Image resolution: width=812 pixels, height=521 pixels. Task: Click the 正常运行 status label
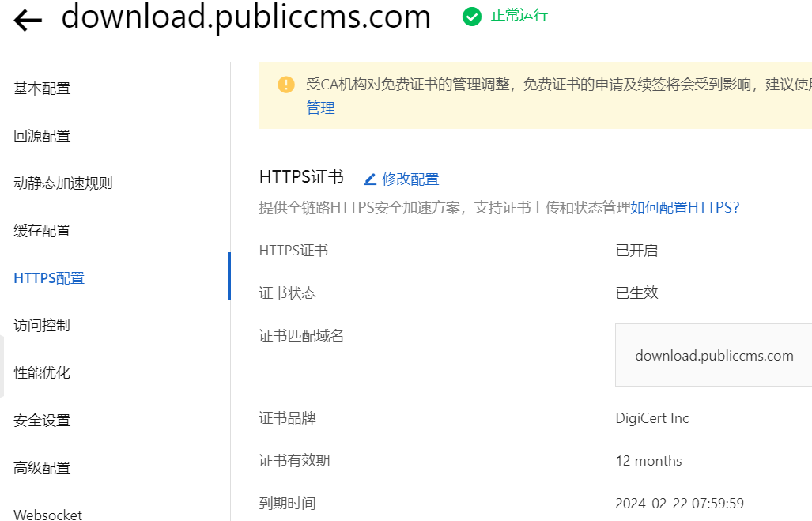(519, 16)
